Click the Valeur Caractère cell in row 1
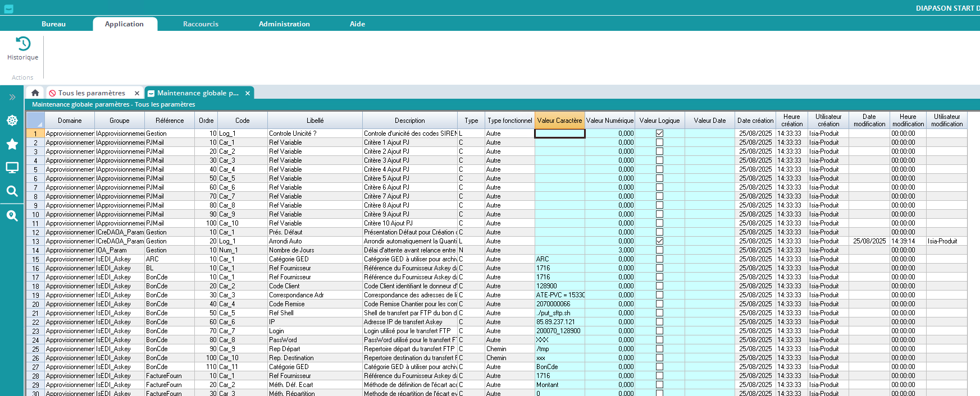This screenshot has height=396, width=980. [x=559, y=133]
